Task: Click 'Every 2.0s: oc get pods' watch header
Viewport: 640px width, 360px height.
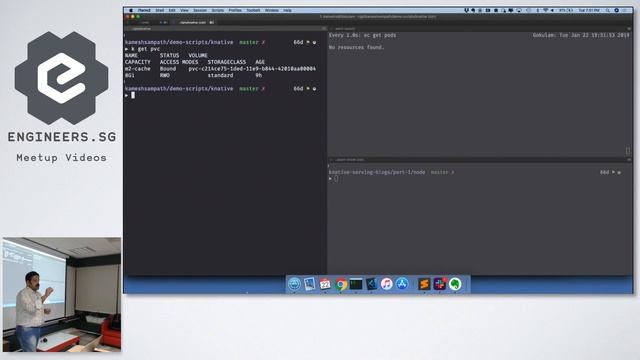Action: (362, 35)
